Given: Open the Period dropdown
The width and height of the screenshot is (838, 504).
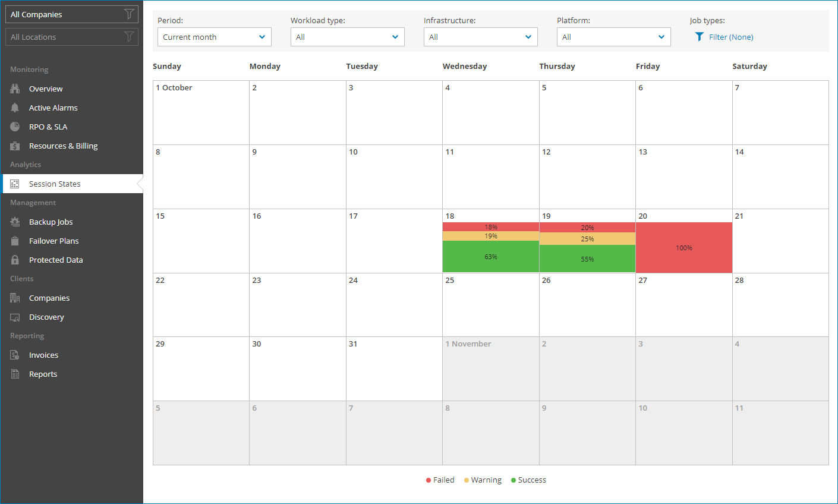Looking at the screenshot, I should (x=214, y=36).
